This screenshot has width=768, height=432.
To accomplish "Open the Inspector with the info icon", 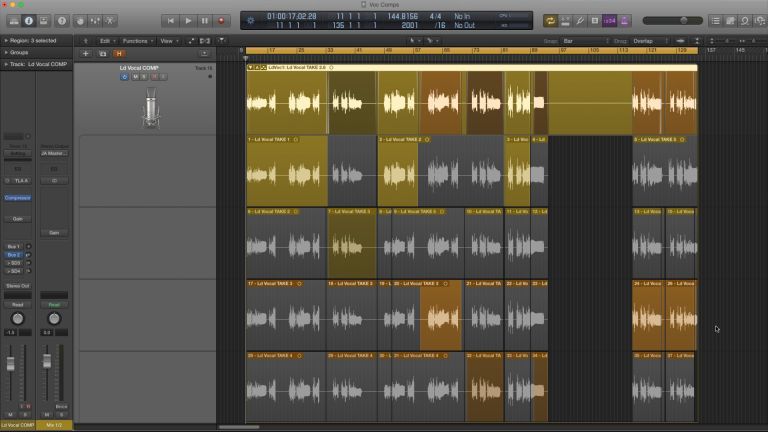I will pos(28,20).
